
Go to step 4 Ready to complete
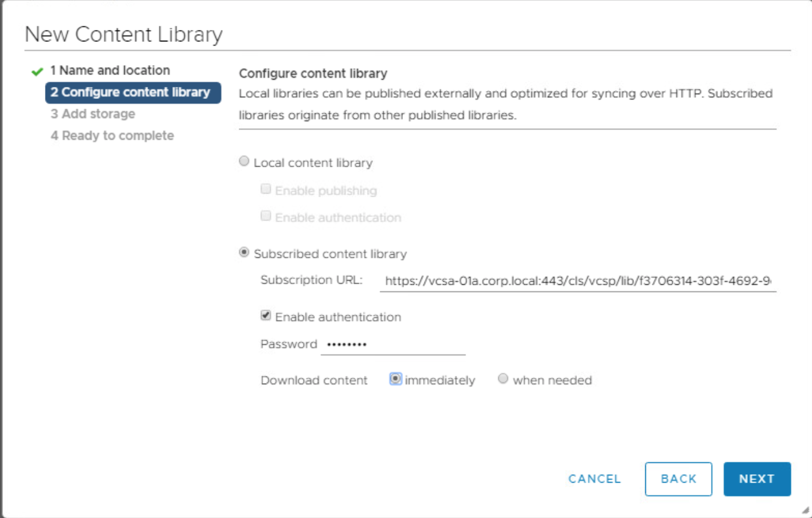point(113,135)
